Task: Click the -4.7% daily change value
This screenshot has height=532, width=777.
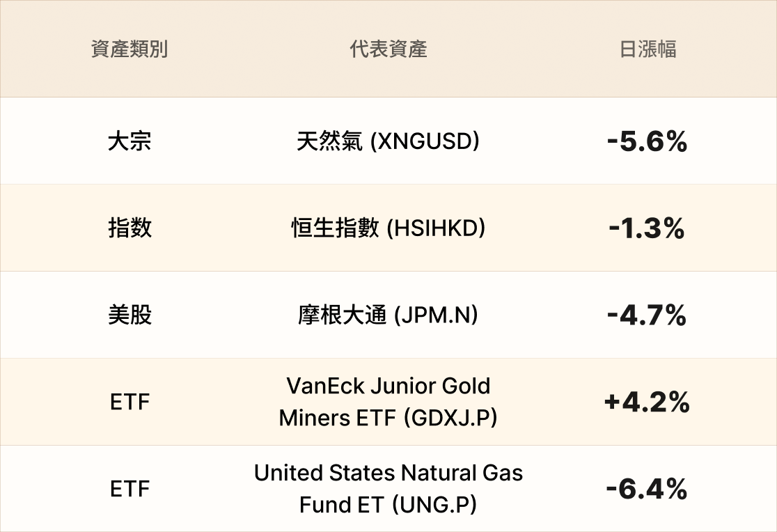Action: (647, 315)
